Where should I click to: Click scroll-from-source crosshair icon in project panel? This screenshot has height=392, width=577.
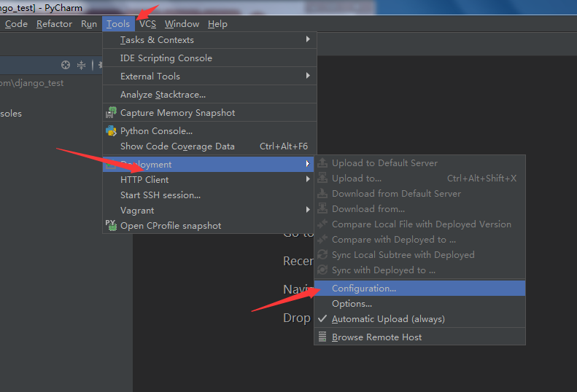66,65
